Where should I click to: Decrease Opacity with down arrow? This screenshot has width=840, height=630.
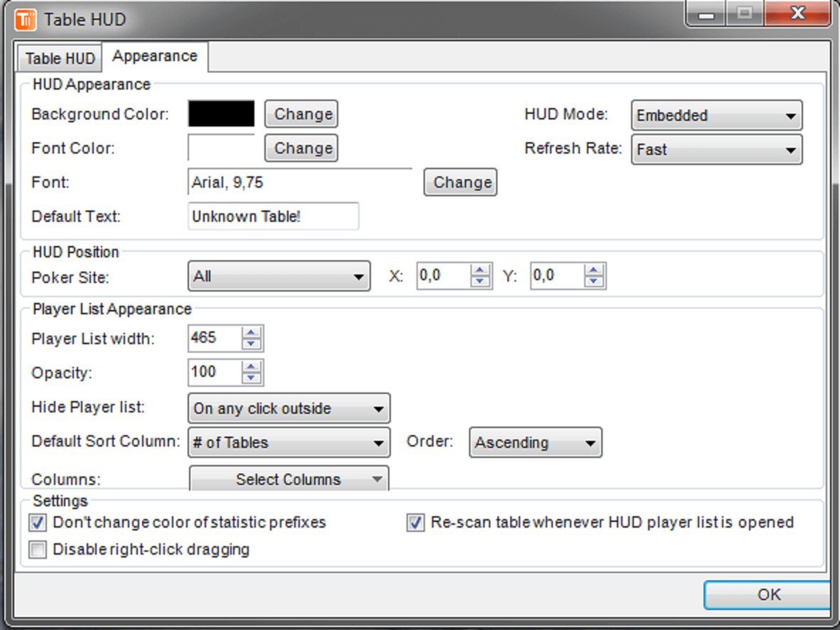tap(252, 378)
